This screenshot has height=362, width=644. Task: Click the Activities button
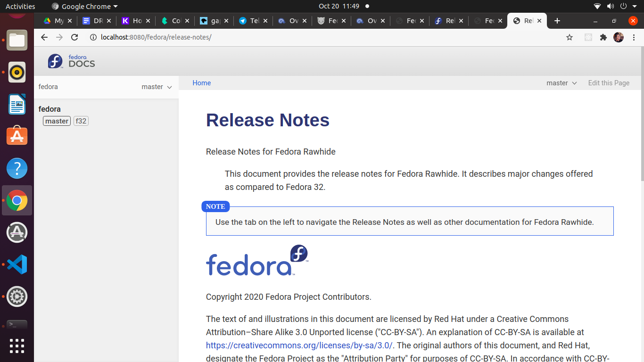click(20, 6)
